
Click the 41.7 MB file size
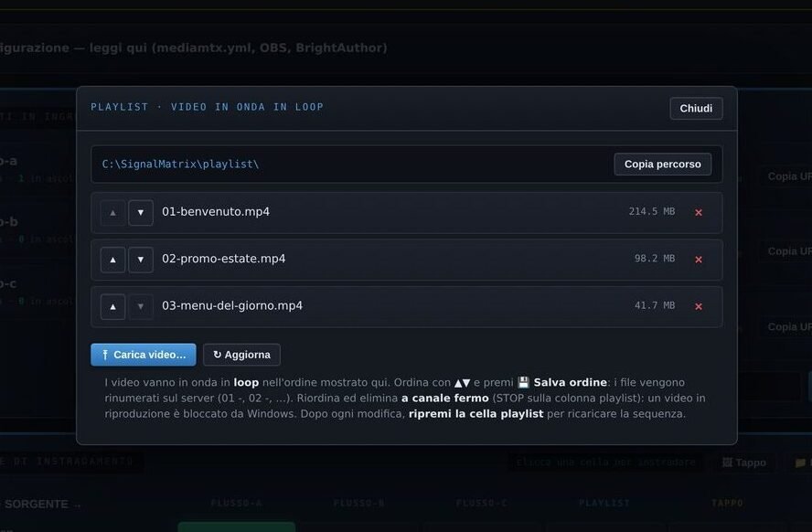click(655, 306)
